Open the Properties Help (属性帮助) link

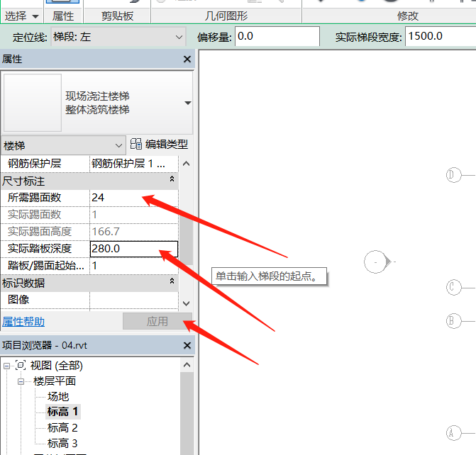[x=23, y=322]
